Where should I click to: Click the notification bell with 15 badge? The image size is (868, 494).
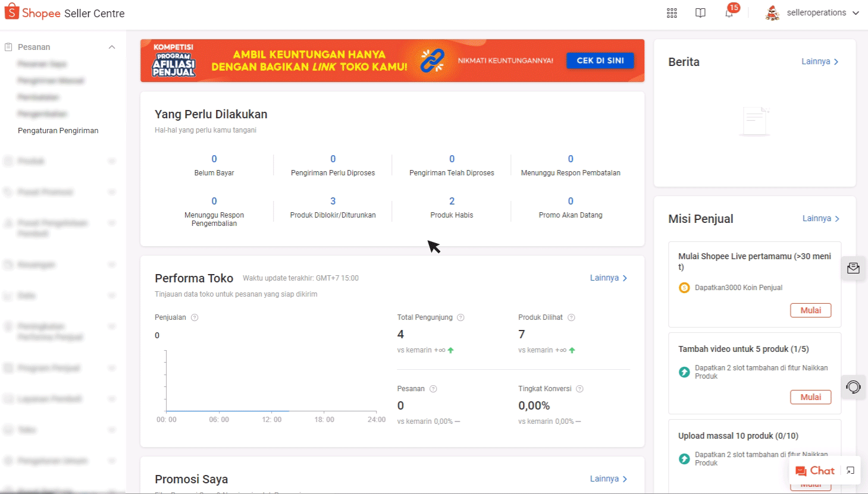(729, 13)
